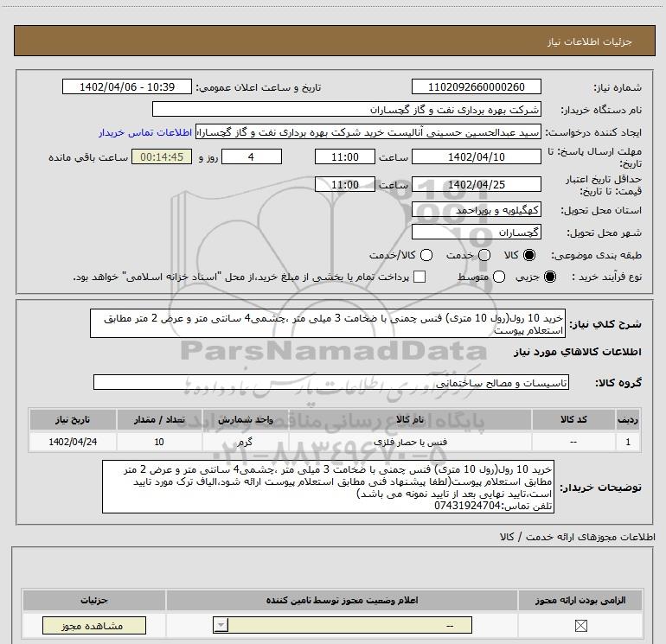The image size is (666, 644).
Task: Click the اعلام وضعیت مجوز توسط تامین کننده header
Action: 342,600
